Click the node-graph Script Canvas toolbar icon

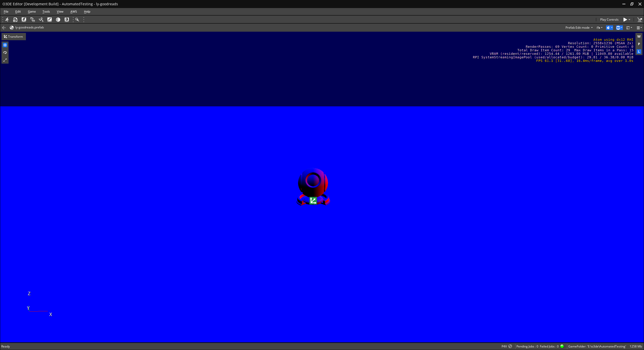point(32,20)
